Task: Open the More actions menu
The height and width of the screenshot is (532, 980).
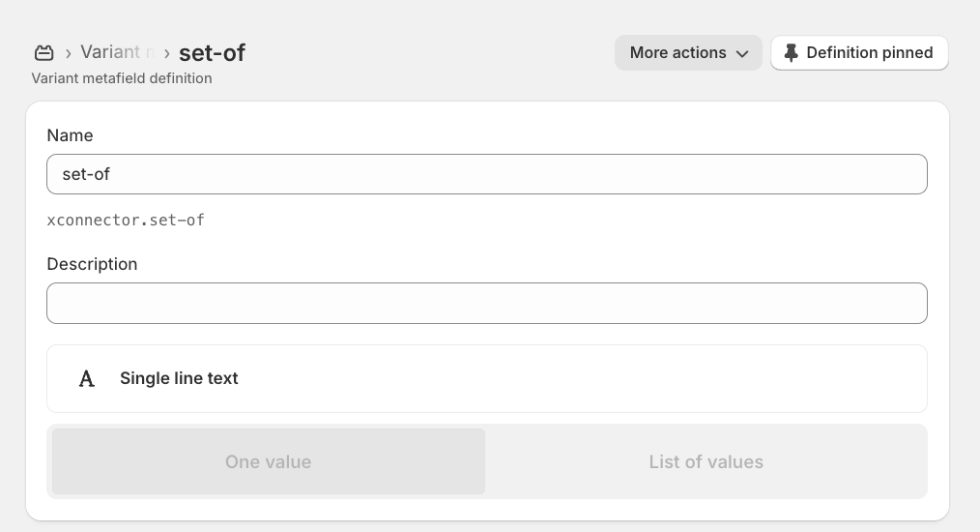Action: [x=688, y=52]
